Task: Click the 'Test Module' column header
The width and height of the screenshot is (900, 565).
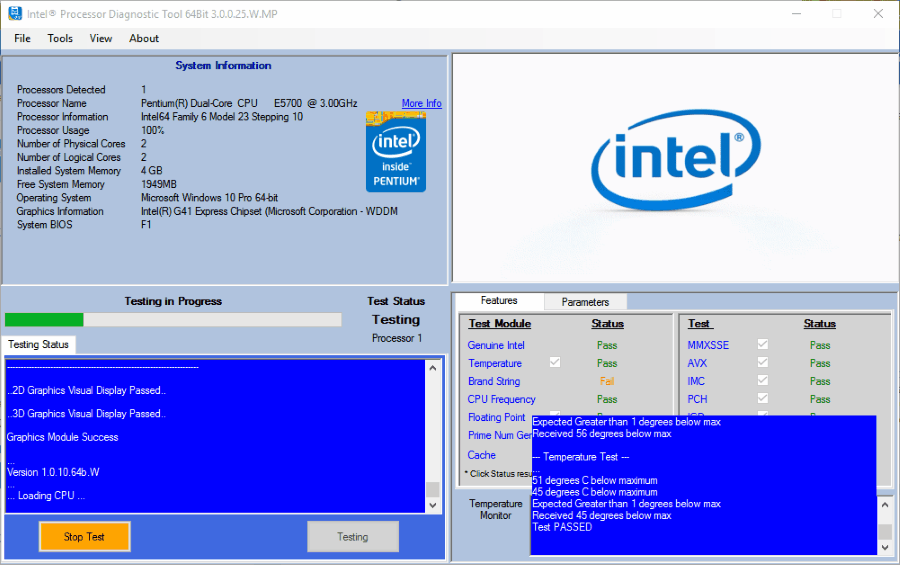Action: tap(499, 323)
